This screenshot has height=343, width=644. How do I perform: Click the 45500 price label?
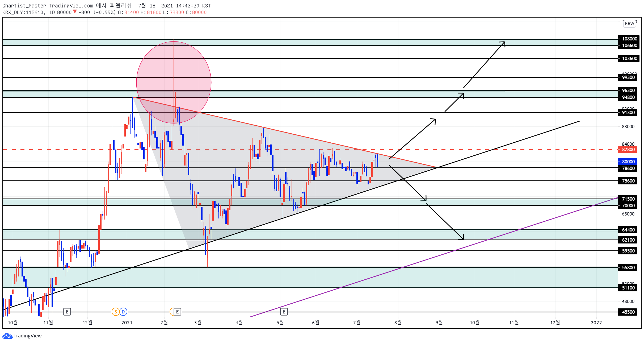coord(628,312)
